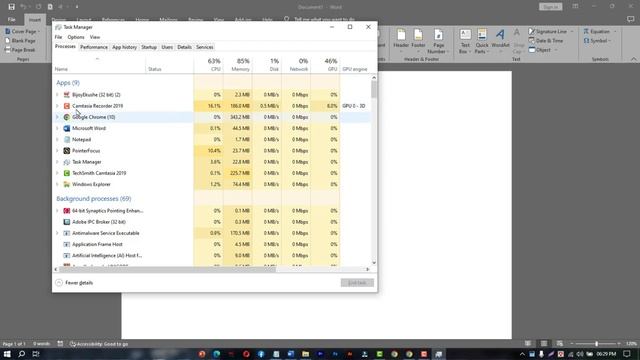Open the Signature Line dropdown arrow
This screenshot has height=360, width=640.
point(572,31)
